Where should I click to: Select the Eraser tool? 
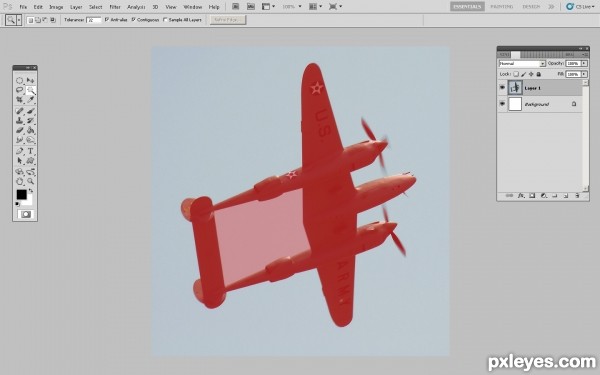(20, 130)
